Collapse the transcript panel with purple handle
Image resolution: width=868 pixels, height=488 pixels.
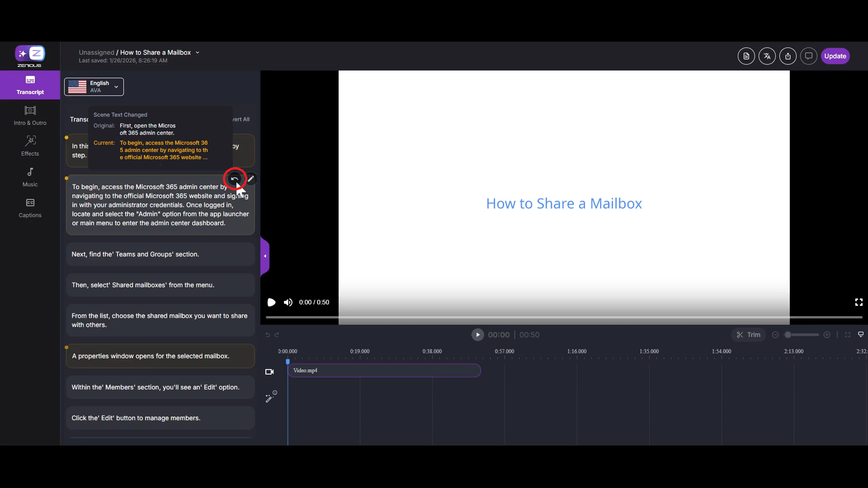tap(265, 256)
